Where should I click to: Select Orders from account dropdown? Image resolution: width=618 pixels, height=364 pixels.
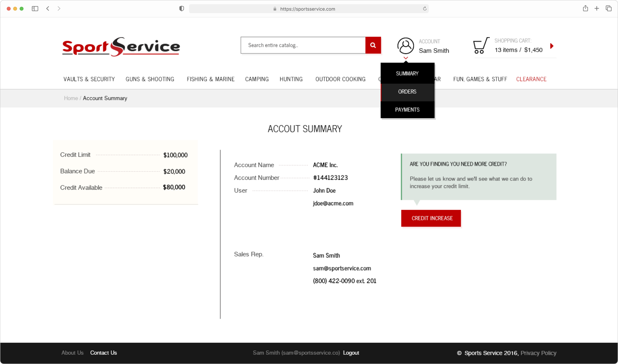407,92
